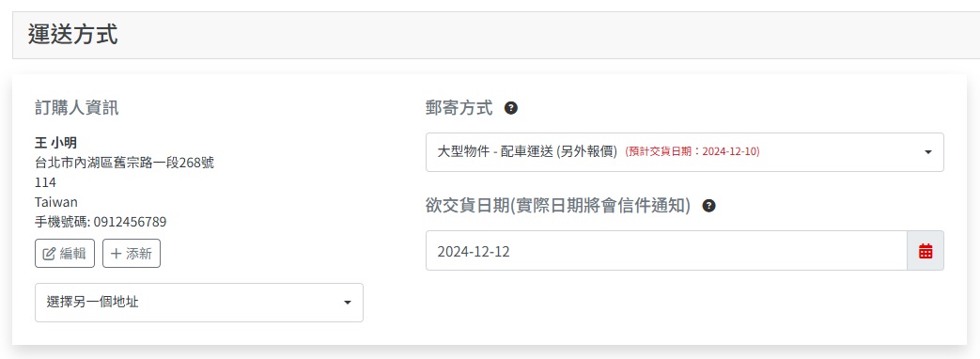Click the help icon beside 欲交貨日期 label
This screenshot has height=359, width=980.
click(x=708, y=206)
